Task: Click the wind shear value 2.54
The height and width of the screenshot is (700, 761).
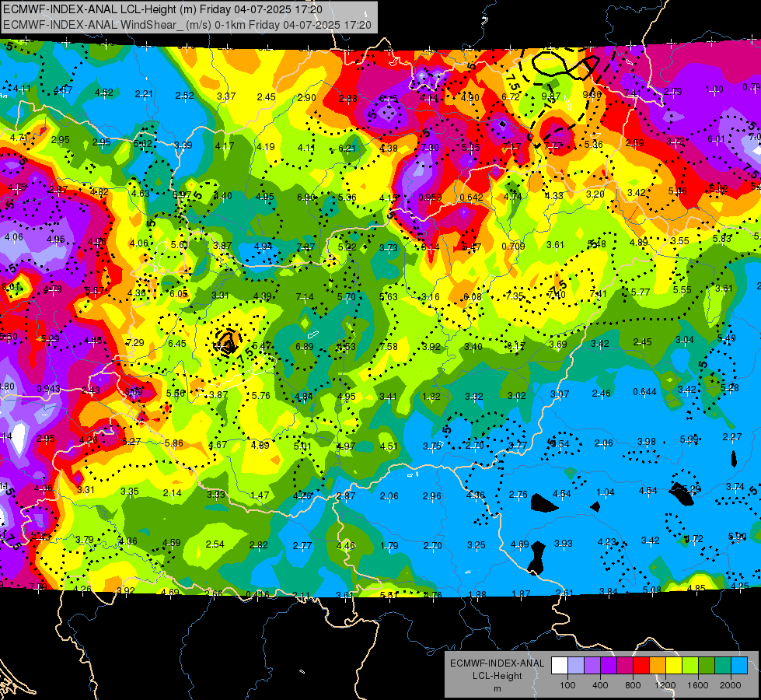Action: pos(215,544)
